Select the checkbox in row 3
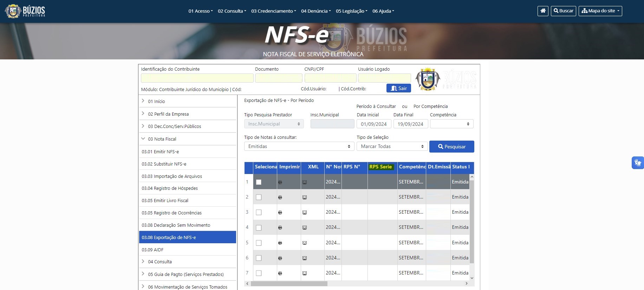Image resolution: width=644 pixels, height=290 pixels. pos(259,212)
